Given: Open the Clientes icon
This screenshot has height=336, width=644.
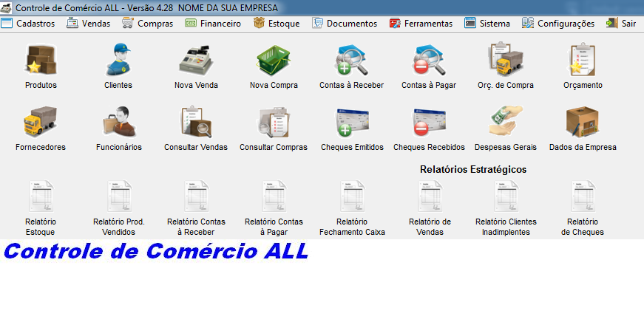Looking at the screenshot, I should click(x=118, y=61).
